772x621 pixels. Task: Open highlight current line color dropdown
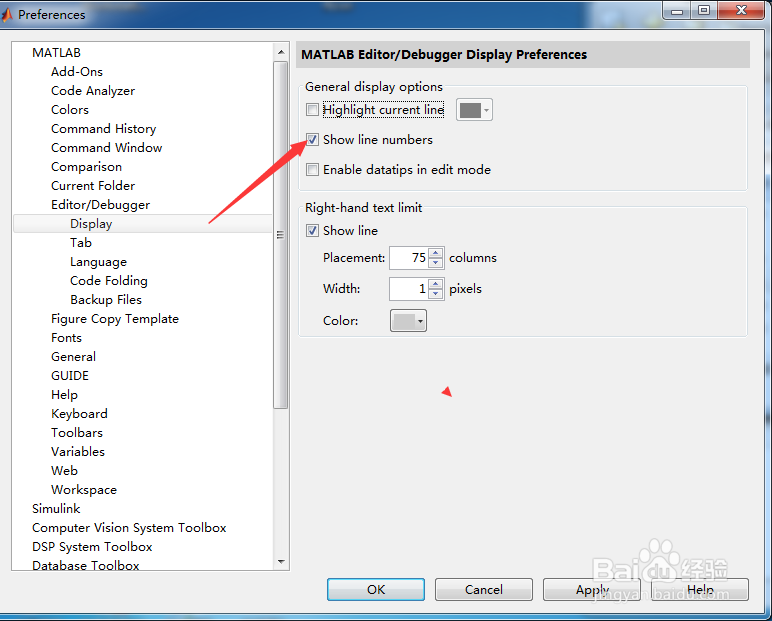[474, 110]
